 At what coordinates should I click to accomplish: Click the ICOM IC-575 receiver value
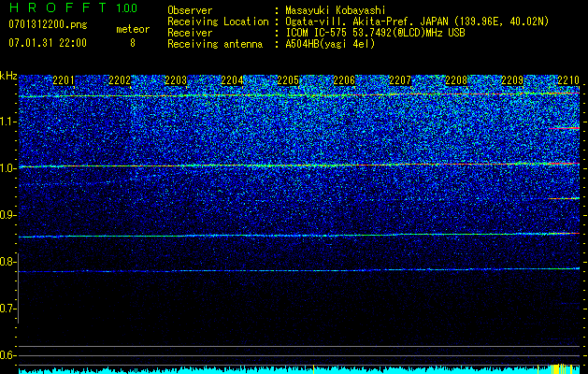(x=375, y=33)
